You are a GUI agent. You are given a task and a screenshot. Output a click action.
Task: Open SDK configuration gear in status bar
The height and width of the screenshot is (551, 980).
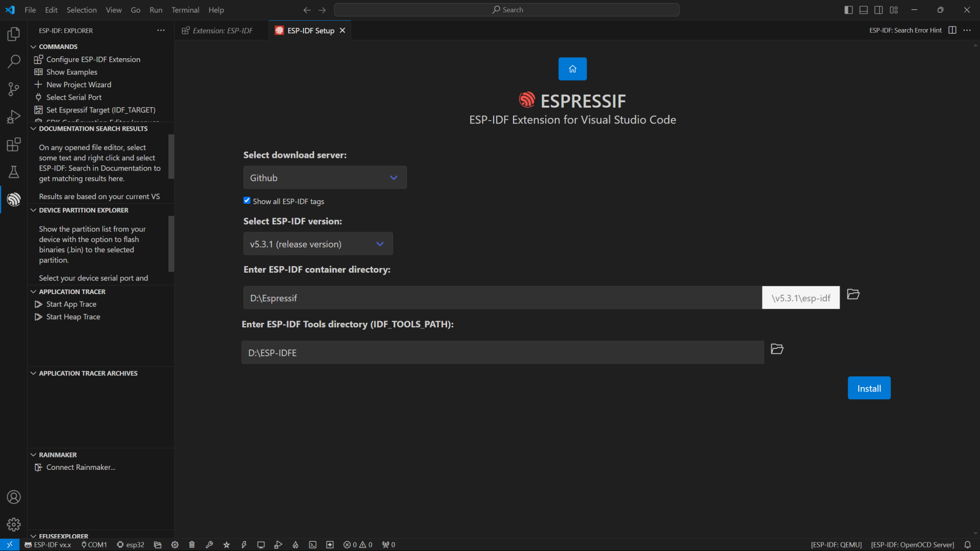(175, 545)
